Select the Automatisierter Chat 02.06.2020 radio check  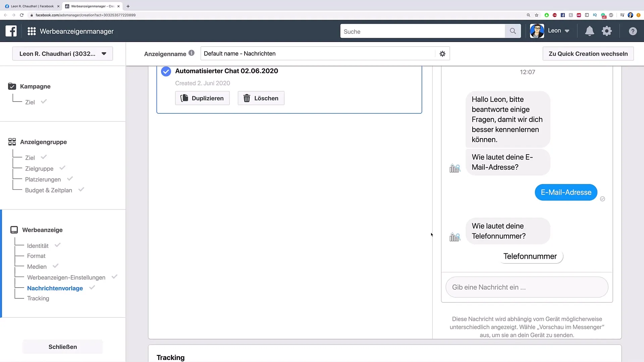(x=166, y=71)
